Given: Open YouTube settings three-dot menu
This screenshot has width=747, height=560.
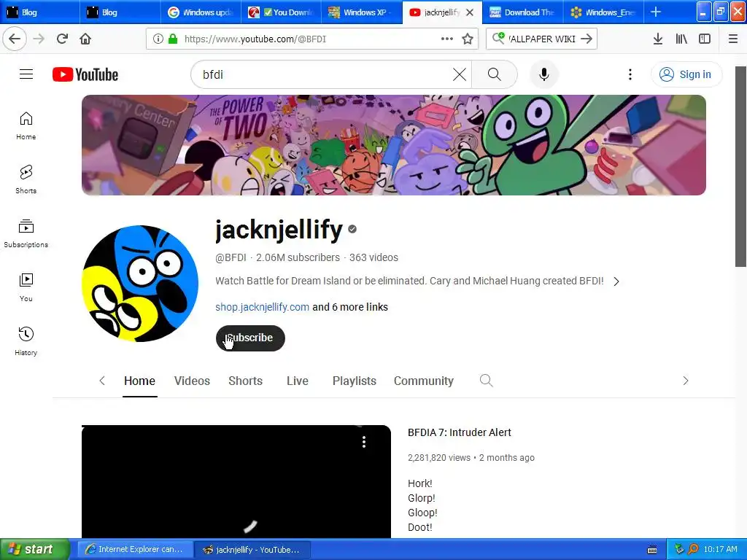Looking at the screenshot, I should coord(630,74).
